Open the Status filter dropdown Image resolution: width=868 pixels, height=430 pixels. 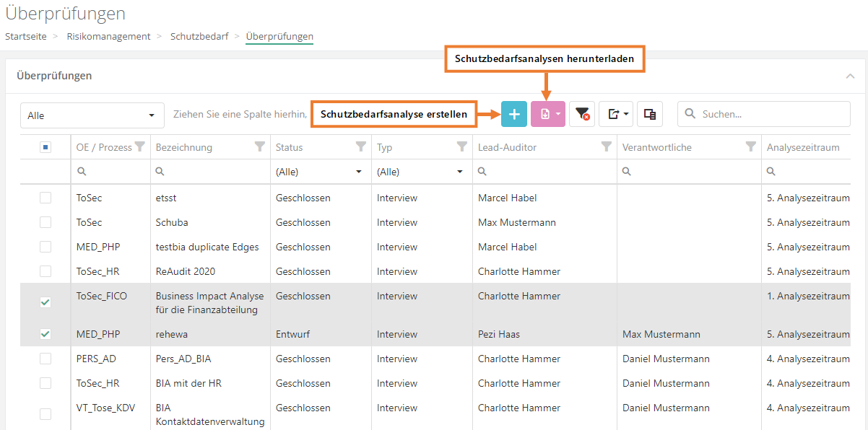coord(318,172)
